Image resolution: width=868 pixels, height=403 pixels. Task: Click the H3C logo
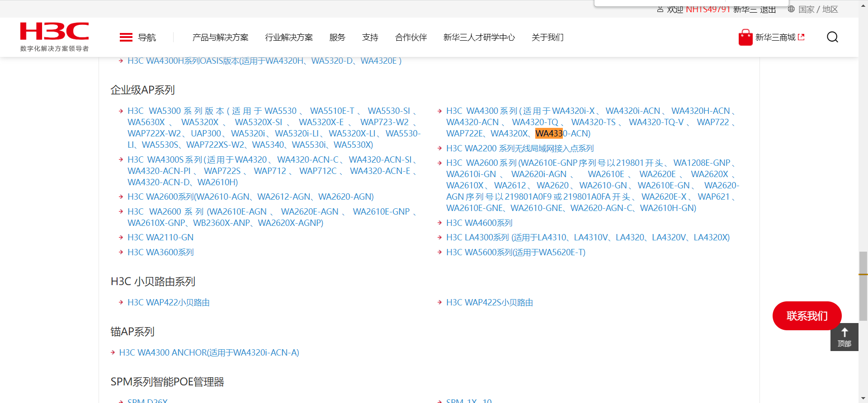click(54, 32)
